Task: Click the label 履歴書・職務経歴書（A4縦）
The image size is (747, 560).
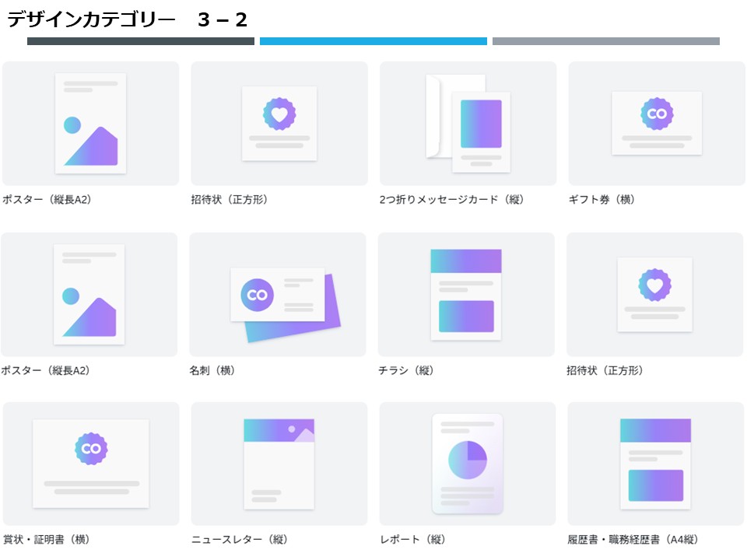Action: (x=633, y=540)
